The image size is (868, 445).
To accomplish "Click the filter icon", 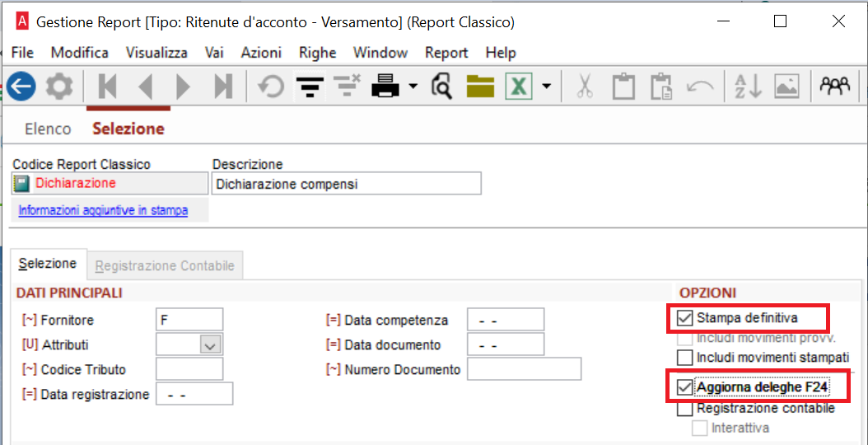I will (310, 87).
